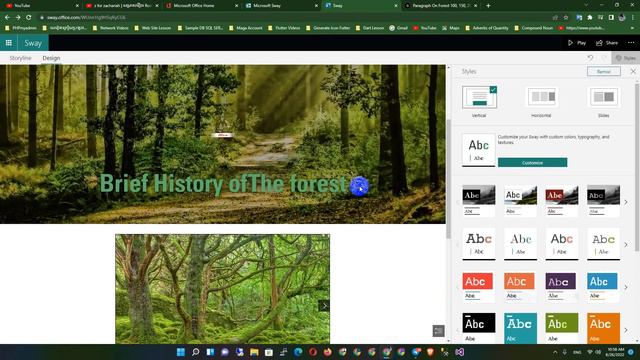The image size is (640, 360).
Task: Choose black Abc bottom-row style
Action: [479, 328]
